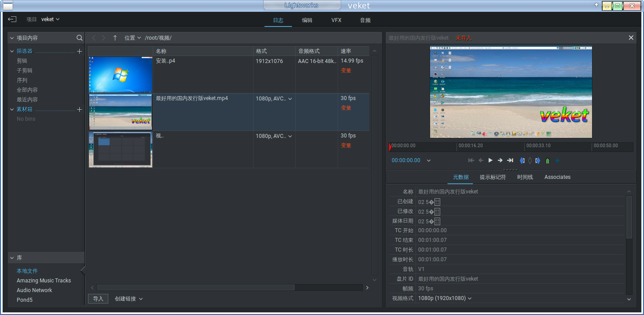The image size is (644, 315).
Task: Select the third clip thumbnail named 视..
Action: (x=121, y=149)
